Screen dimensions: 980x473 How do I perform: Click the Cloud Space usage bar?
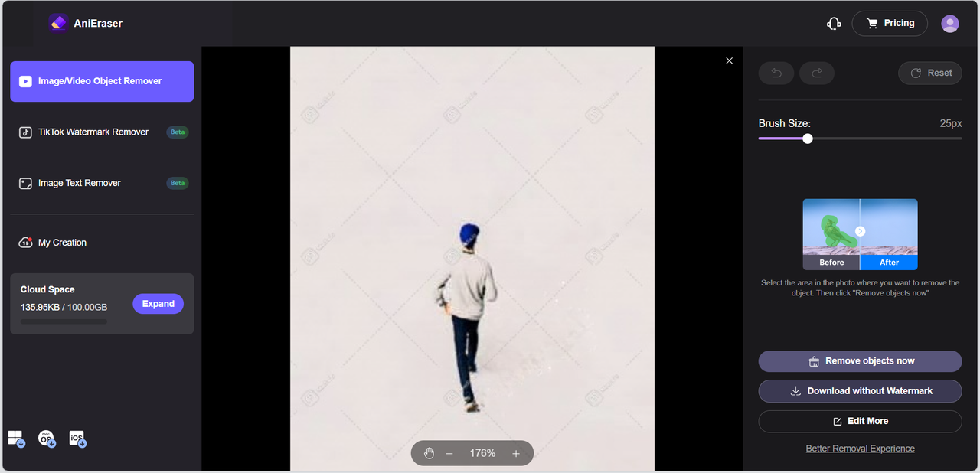point(64,321)
